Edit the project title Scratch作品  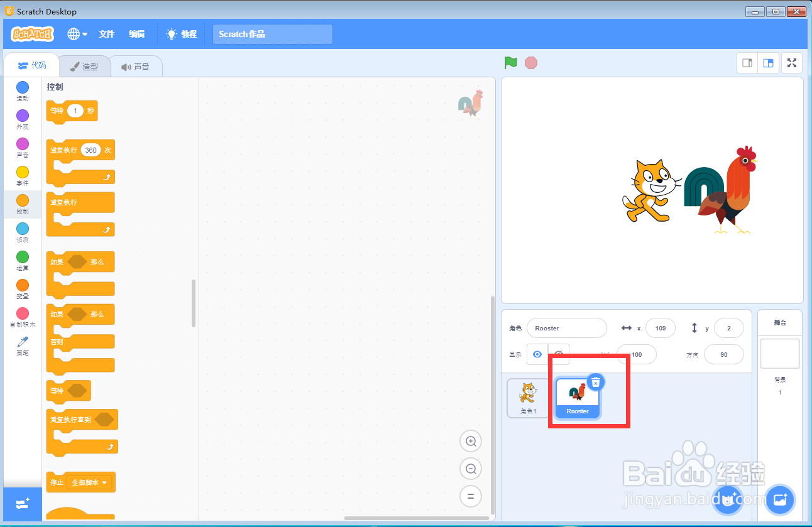(272, 34)
